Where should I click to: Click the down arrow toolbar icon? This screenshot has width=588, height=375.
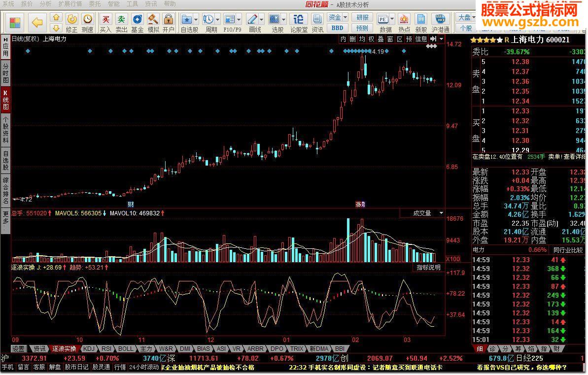coord(56,28)
